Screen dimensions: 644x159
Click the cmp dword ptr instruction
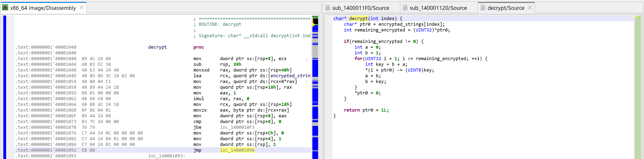(237, 122)
